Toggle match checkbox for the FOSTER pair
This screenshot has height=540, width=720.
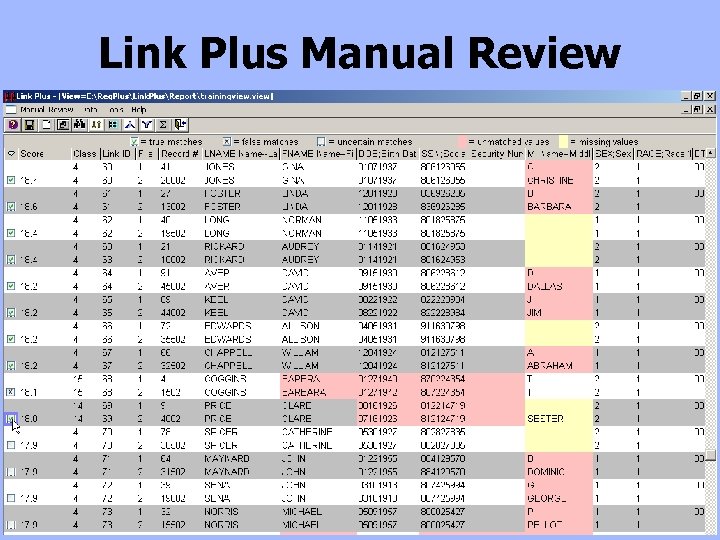pos(11,207)
